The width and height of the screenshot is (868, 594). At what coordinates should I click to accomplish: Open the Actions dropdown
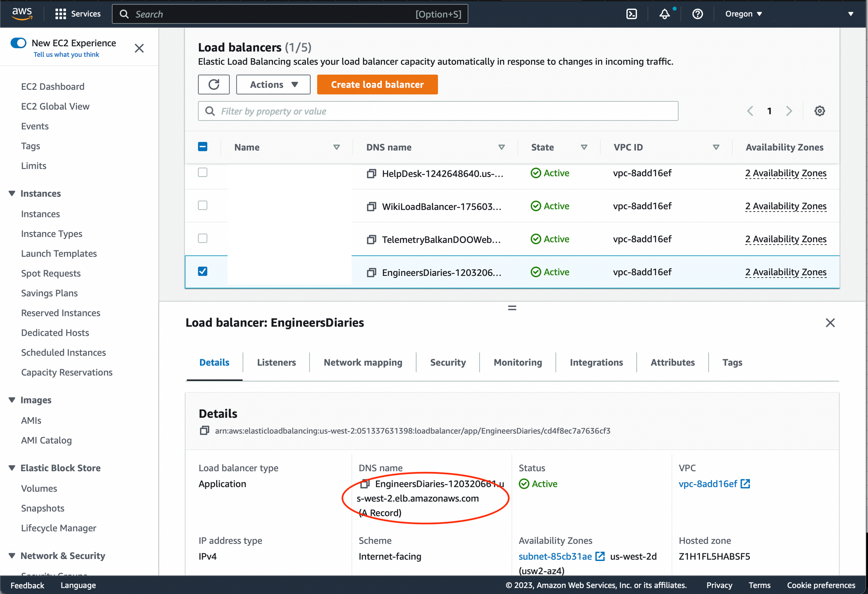click(x=273, y=84)
